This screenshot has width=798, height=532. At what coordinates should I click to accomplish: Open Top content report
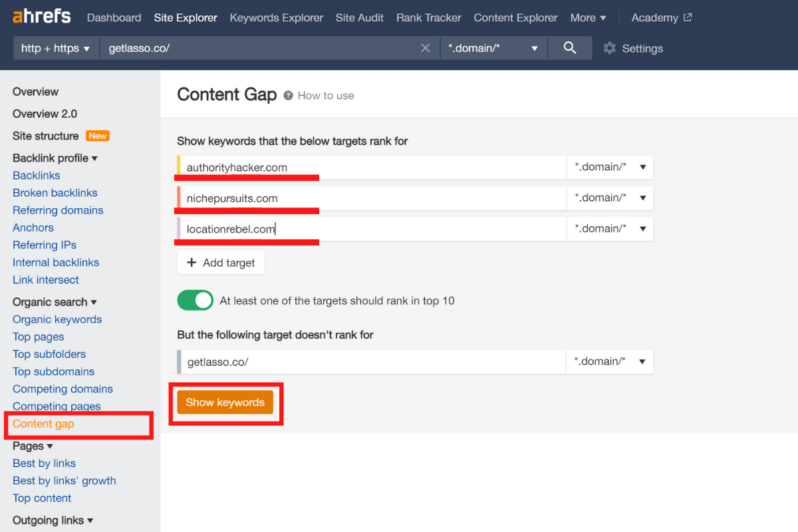pyautogui.click(x=42, y=498)
